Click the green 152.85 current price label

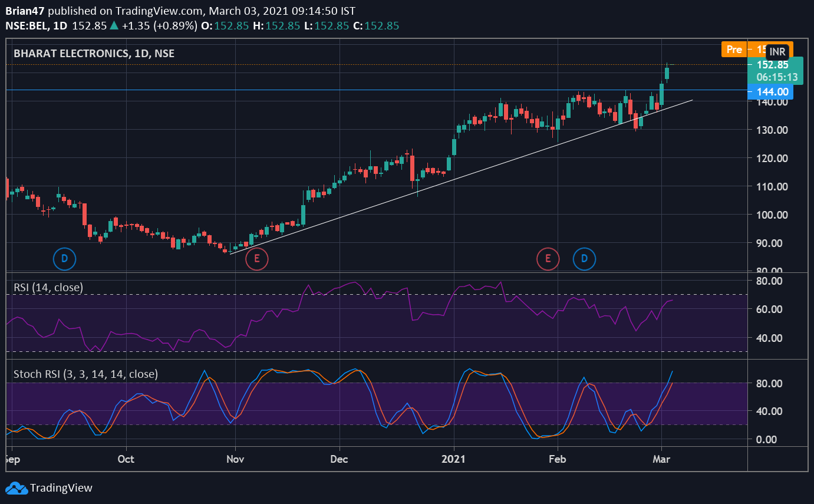(x=773, y=65)
